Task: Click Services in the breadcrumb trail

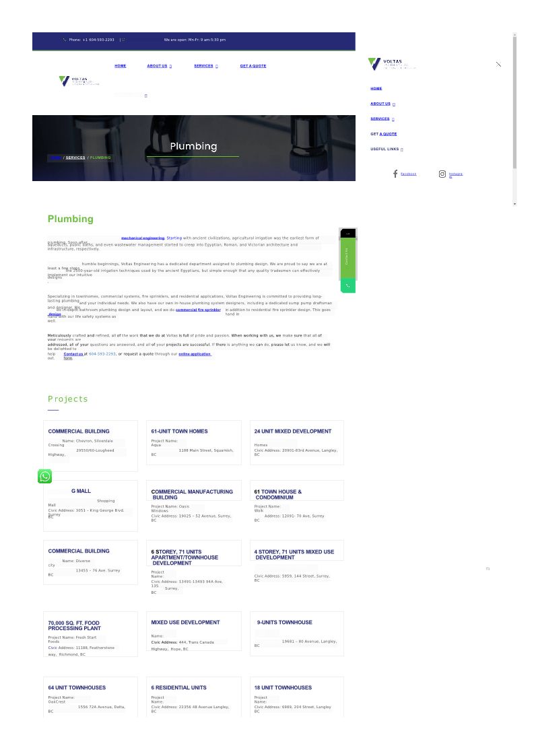Action: 75,158
